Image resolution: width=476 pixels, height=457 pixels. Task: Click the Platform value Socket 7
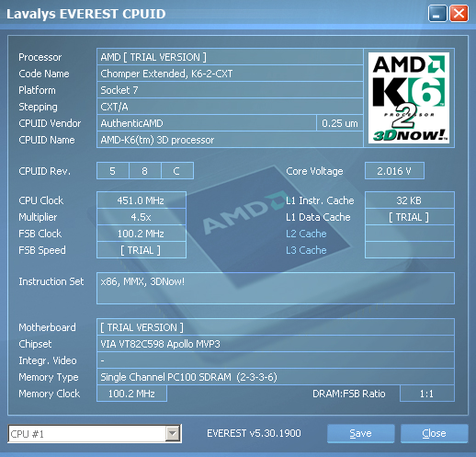pyautogui.click(x=230, y=90)
